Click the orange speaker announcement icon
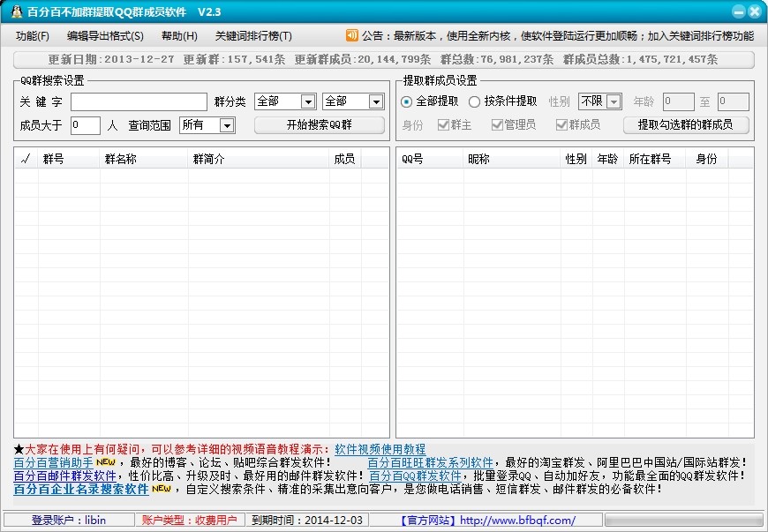Image resolution: width=768 pixels, height=532 pixels. click(x=351, y=35)
